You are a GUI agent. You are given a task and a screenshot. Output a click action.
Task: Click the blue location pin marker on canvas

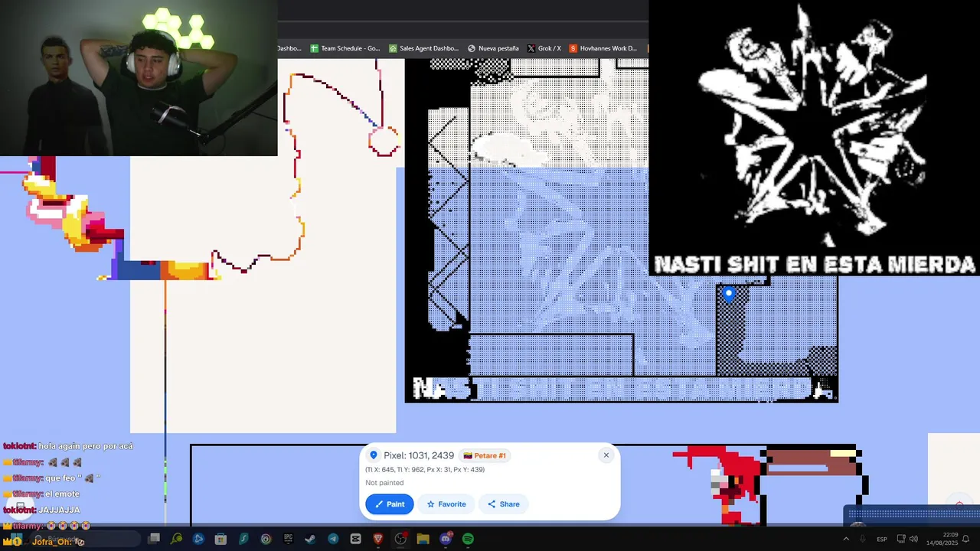[x=729, y=294]
